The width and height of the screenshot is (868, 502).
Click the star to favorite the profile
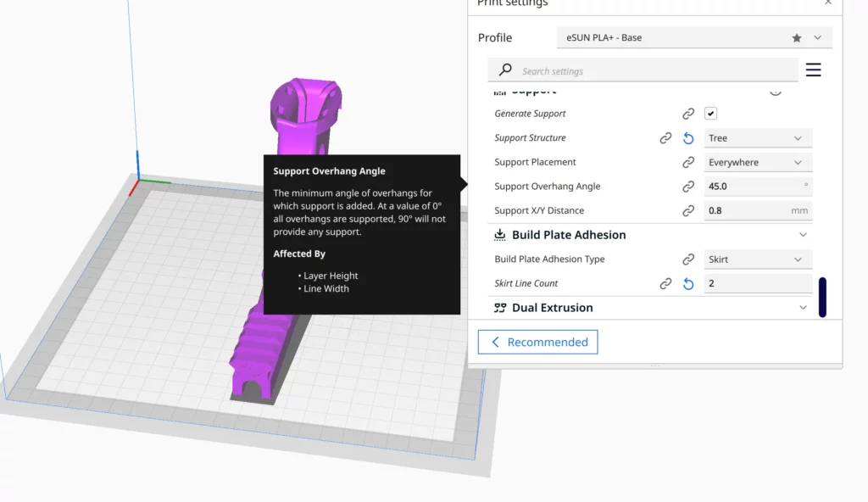point(795,37)
